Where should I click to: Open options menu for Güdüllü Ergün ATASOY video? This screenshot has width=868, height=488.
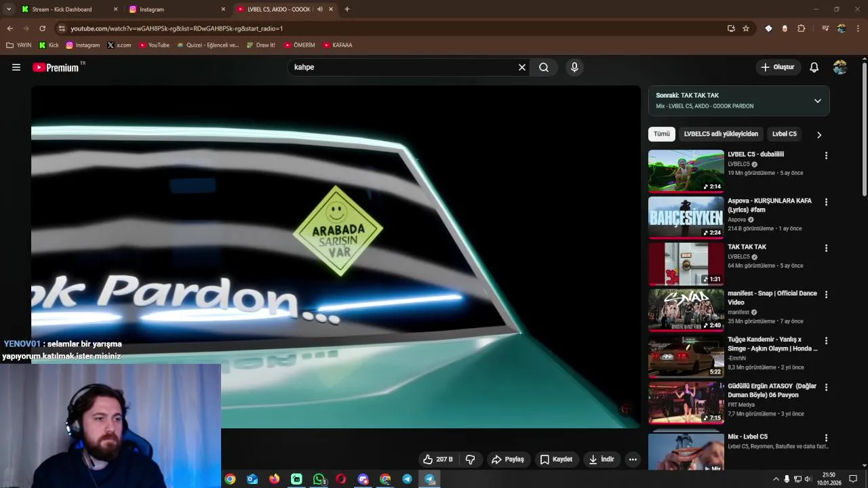click(826, 387)
